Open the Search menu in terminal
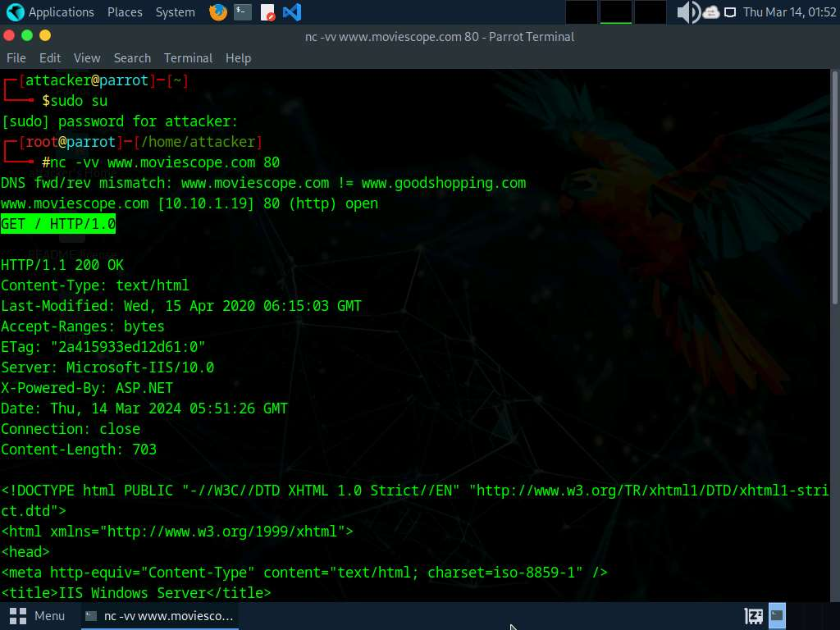Screen dimensions: 840x630 (x=132, y=58)
